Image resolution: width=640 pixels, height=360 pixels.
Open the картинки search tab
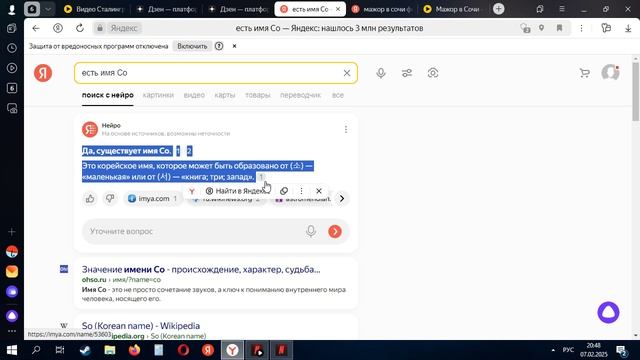[158, 95]
